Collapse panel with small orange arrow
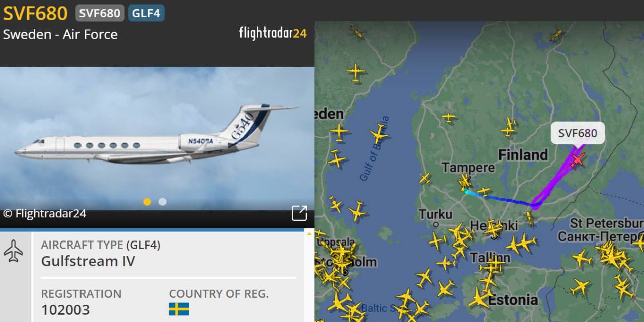 point(309,234)
